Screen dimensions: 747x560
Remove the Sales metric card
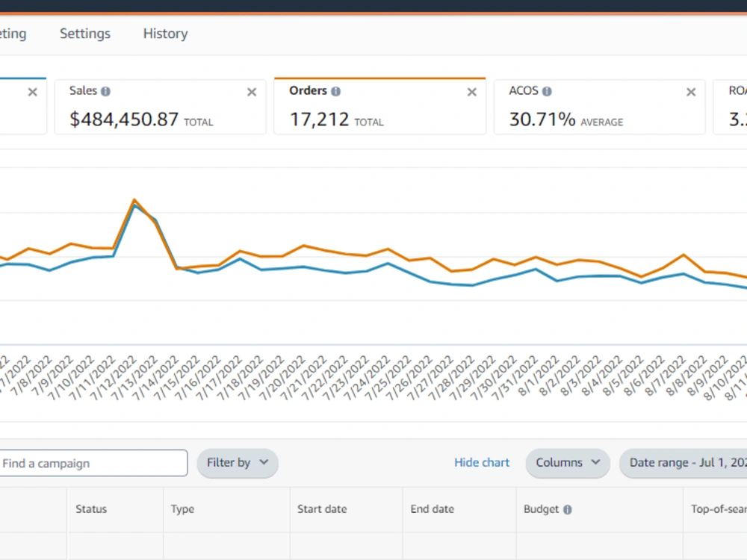[252, 92]
